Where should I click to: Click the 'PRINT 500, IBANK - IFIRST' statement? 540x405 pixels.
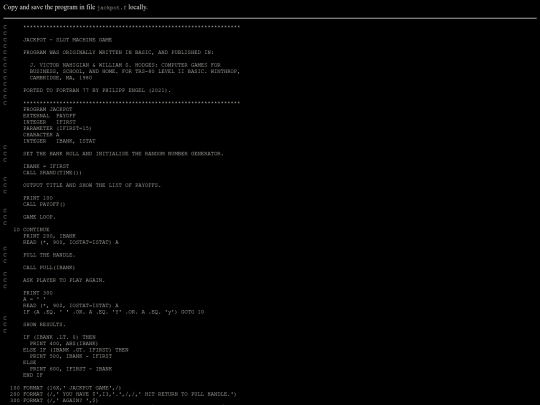(x=71, y=356)
